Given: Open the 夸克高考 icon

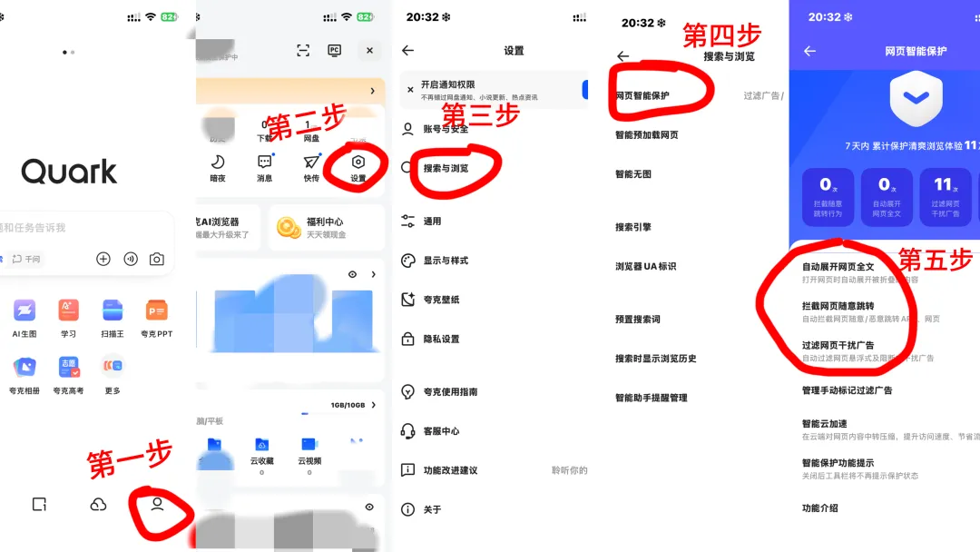Looking at the screenshot, I should [69, 367].
